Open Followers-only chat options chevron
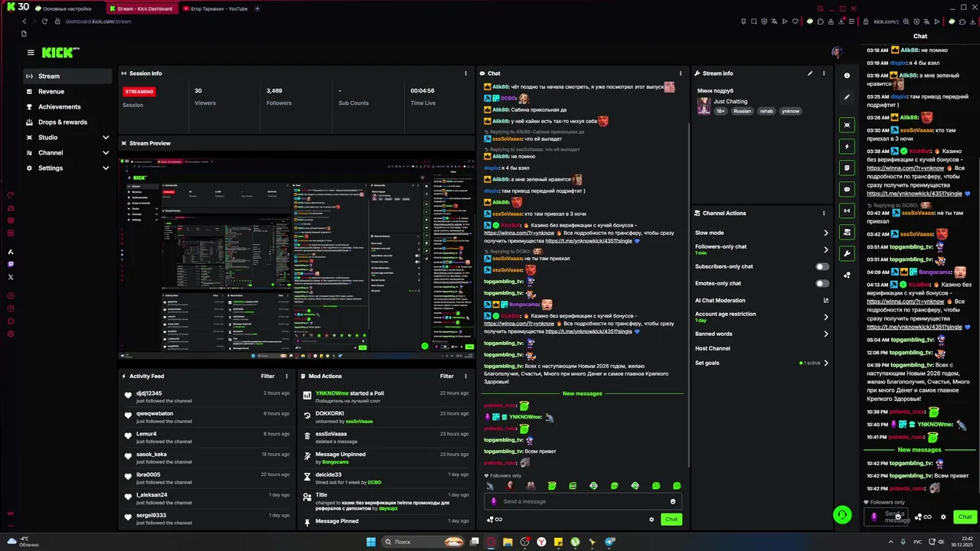 (825, 249)
